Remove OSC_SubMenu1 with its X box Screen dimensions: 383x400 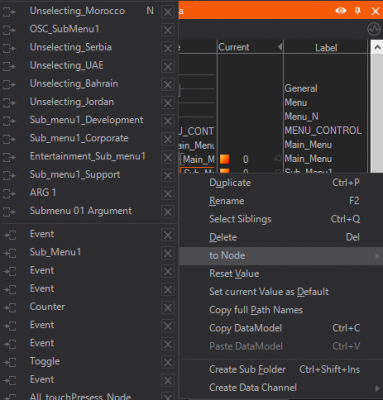click(x=168, y=30)
